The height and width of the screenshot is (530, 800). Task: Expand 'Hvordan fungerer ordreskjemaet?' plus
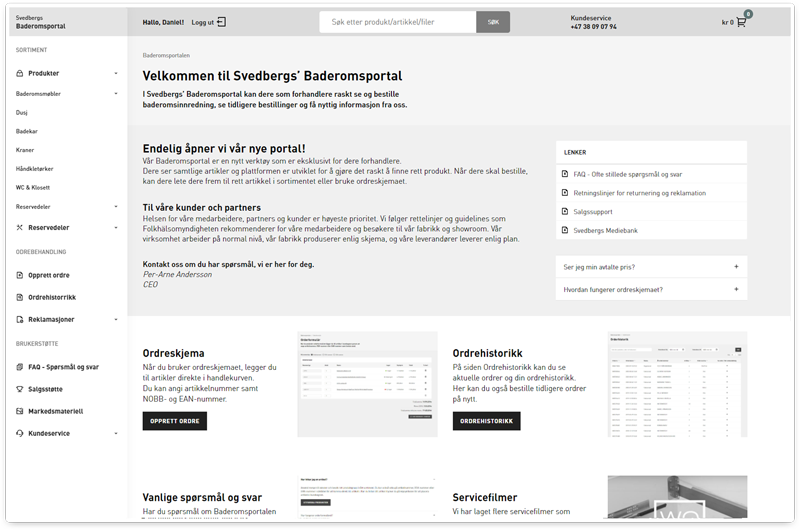[736, 289]
